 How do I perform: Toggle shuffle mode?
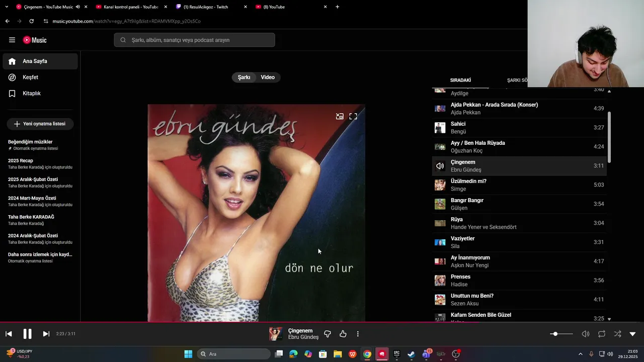(617, 334)
